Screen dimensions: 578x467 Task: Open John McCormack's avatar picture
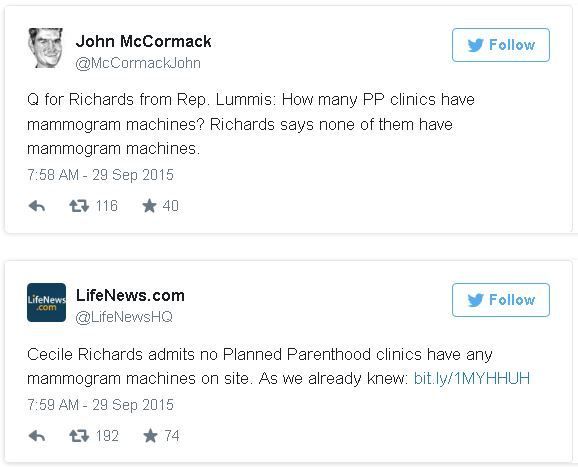pyautogui.click(x=46, y=48)
